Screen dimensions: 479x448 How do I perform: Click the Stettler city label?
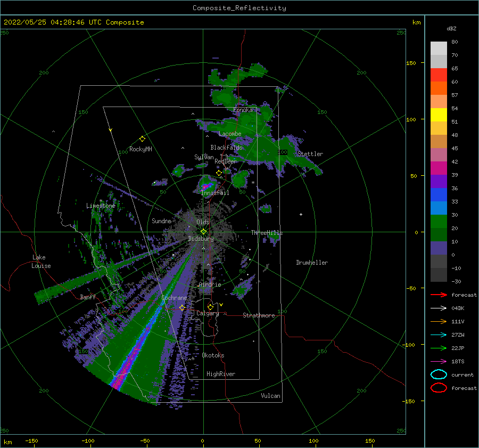(310, 154)
